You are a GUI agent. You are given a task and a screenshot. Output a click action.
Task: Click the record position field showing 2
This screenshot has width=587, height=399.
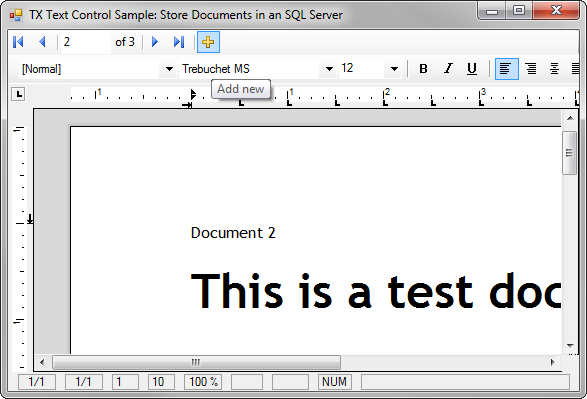click(x=85, y=42)
